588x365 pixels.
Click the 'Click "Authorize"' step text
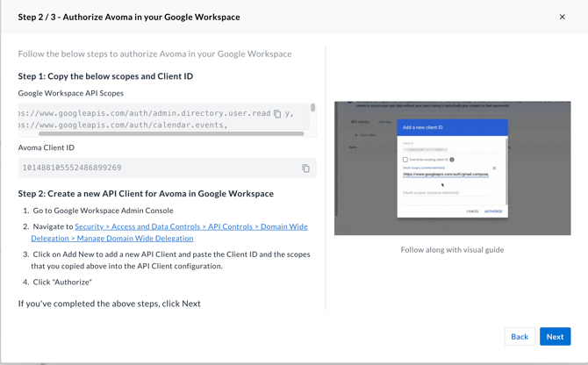click(x=62, y=283)
